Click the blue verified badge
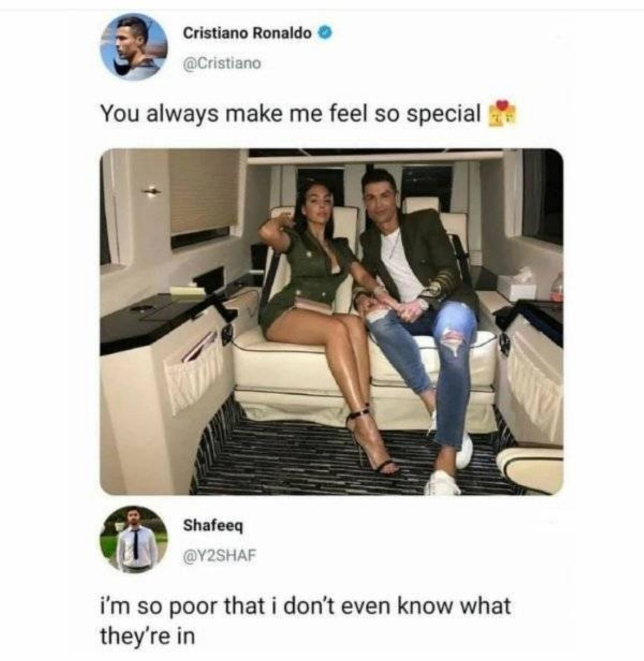The image size is (644, 661). 326,32
